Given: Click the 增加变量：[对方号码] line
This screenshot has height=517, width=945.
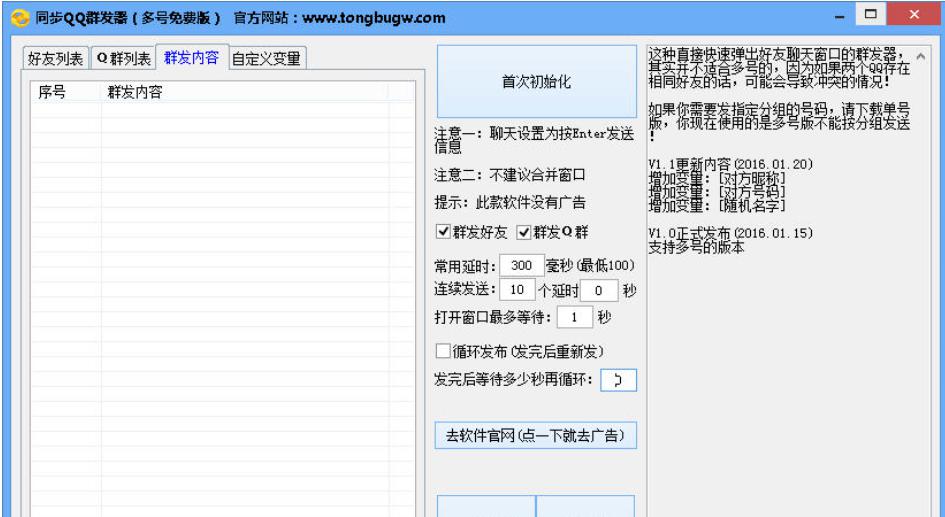Looking at the screenshot, I should pos(717,192).
